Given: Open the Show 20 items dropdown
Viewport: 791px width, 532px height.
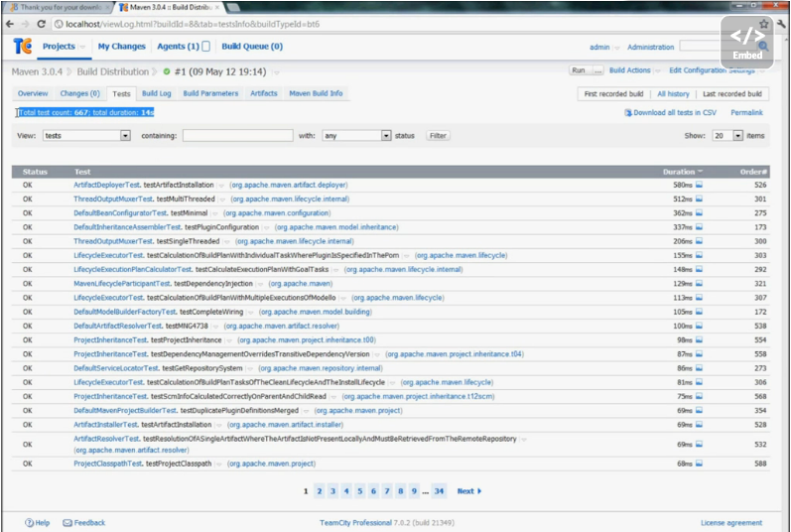Looking at the screenshot, I should 727,136.
